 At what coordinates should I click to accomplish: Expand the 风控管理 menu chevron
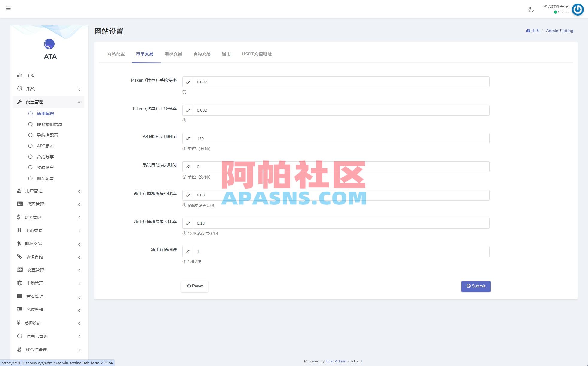point(79,310)
